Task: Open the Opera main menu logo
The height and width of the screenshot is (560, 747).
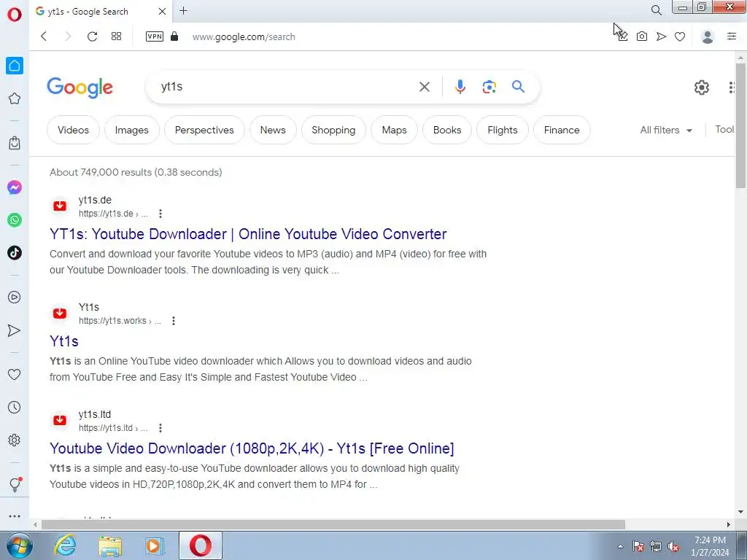Action: (15, 15)
